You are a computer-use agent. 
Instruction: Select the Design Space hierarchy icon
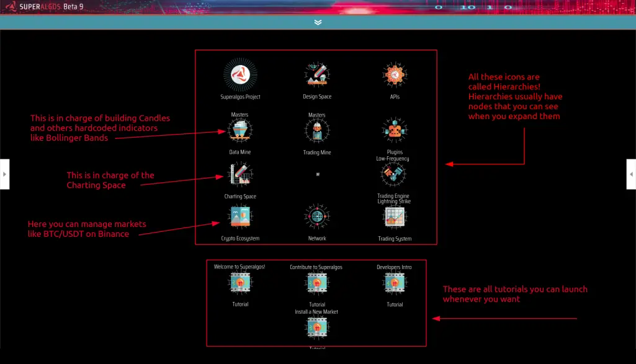click(x=317, y=74)
